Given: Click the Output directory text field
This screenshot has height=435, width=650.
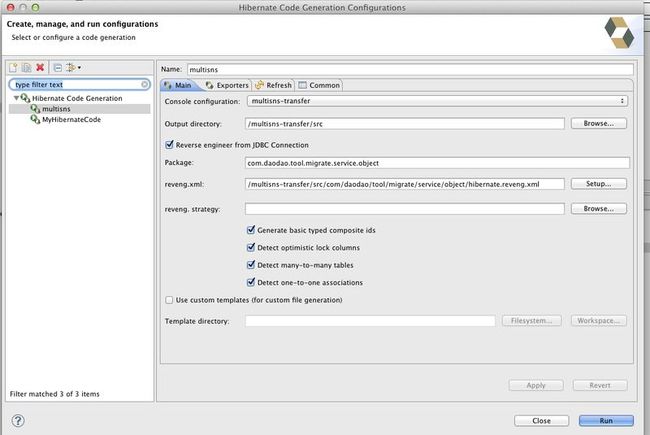Looking at the screenshot, I should 405,124.
